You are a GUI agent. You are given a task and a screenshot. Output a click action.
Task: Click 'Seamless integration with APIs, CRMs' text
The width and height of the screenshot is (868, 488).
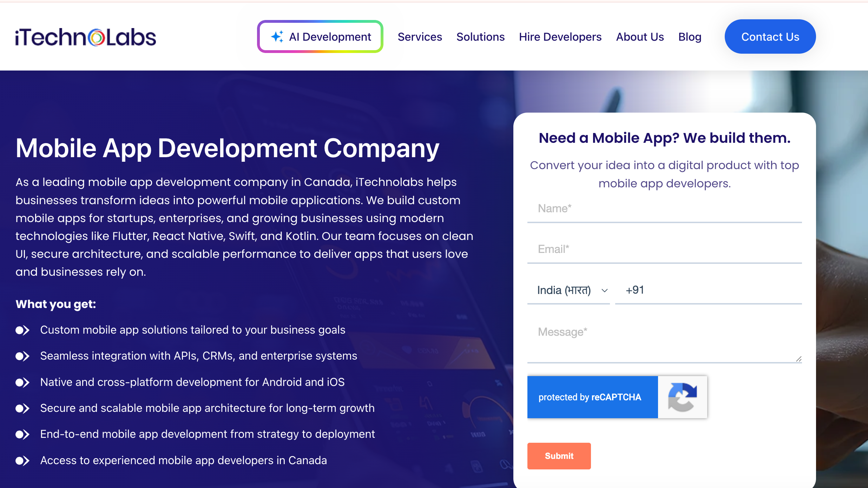click(x=198, y=356)
